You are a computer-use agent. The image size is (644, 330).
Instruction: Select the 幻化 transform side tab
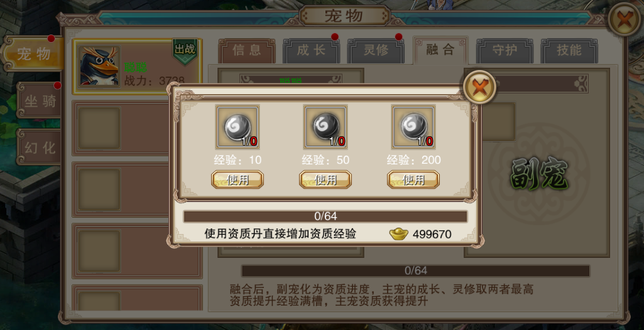point(39,147)
